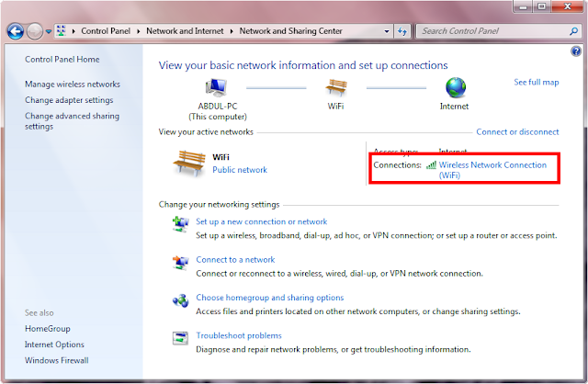Image resolution: width=588 pixels, height=384 pixels.
Task: Click the Set up new connection icon
Action: [x=181, y=224]
